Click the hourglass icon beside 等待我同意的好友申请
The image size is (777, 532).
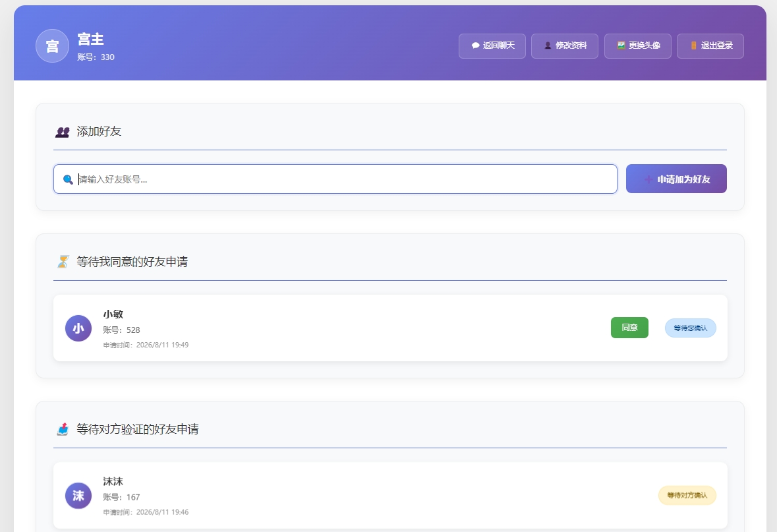click(x=63, y=262)
